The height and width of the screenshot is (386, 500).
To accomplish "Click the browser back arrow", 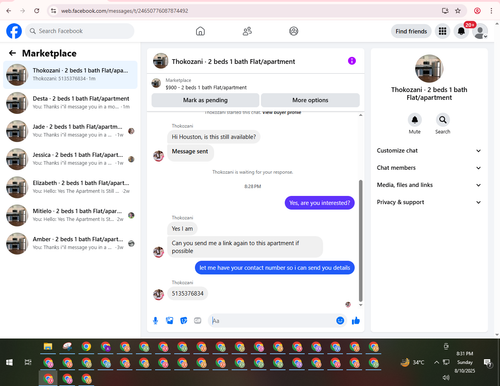I will pyautogui.click(x=9, y=11).
